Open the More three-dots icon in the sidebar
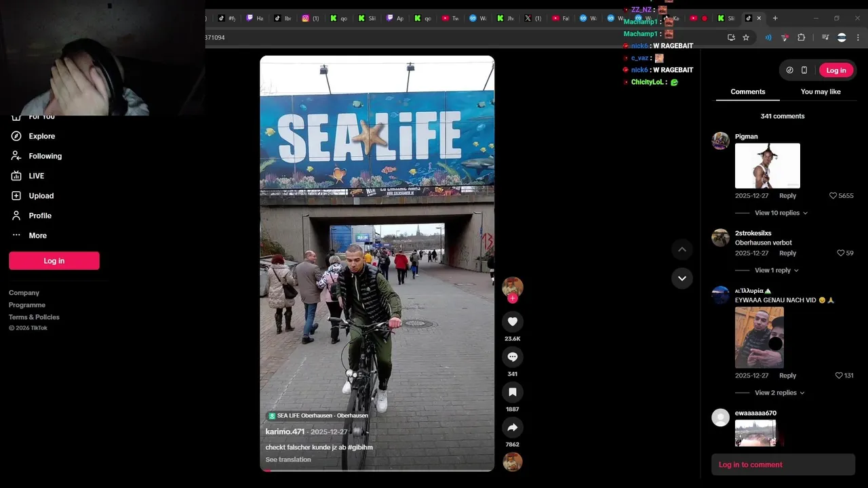 16,235
